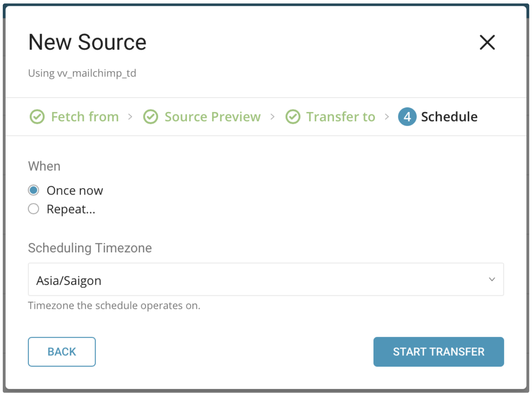Image resolution: width=532 pixels, height=395 pixels.
Task: Go to the Fetch from step
Action: pyautogui.click(x=85, y=117)
